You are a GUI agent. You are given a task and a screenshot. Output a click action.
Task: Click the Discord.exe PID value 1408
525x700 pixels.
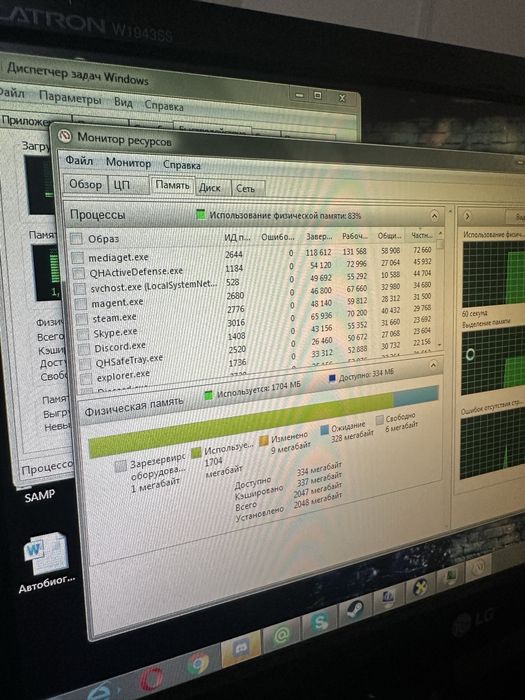[x=236, y=336]
